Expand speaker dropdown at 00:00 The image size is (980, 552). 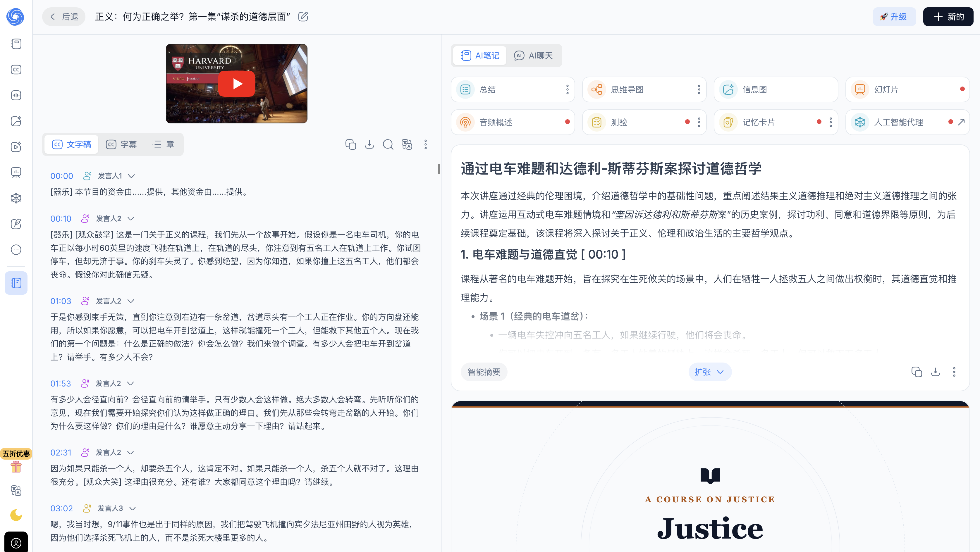131,176
